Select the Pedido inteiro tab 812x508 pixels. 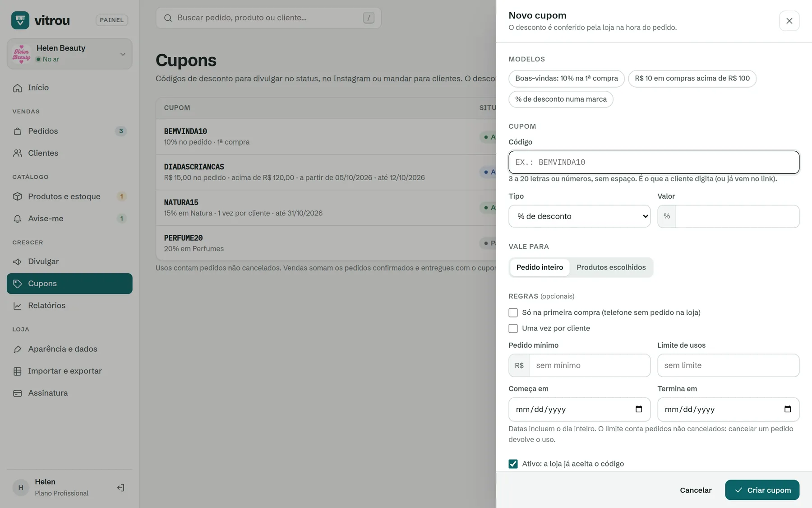point(540,267)
